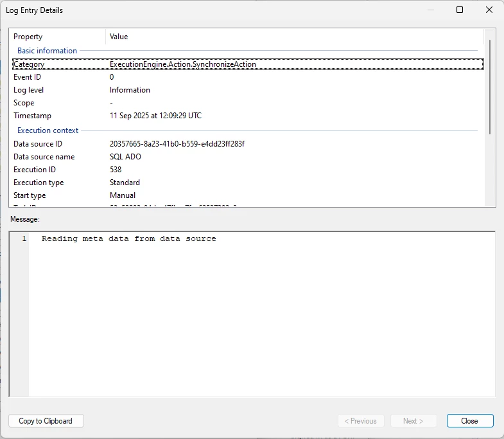The width and height of the screenshot is (504, 439).
Task: Click the Standard execution type value
Action: point(125,183)
